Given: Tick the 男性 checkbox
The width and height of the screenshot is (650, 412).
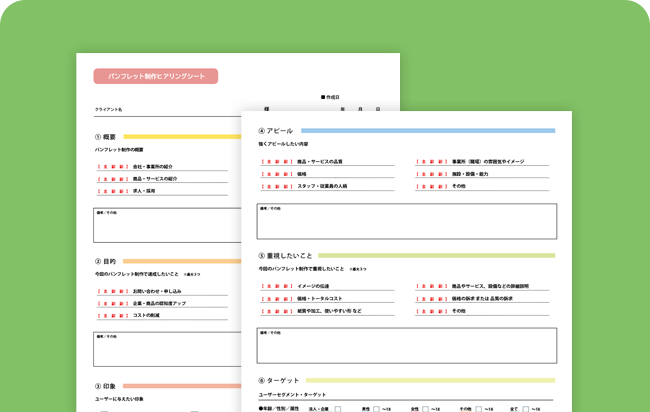Looking at the screenshot, I should point(376,409).
